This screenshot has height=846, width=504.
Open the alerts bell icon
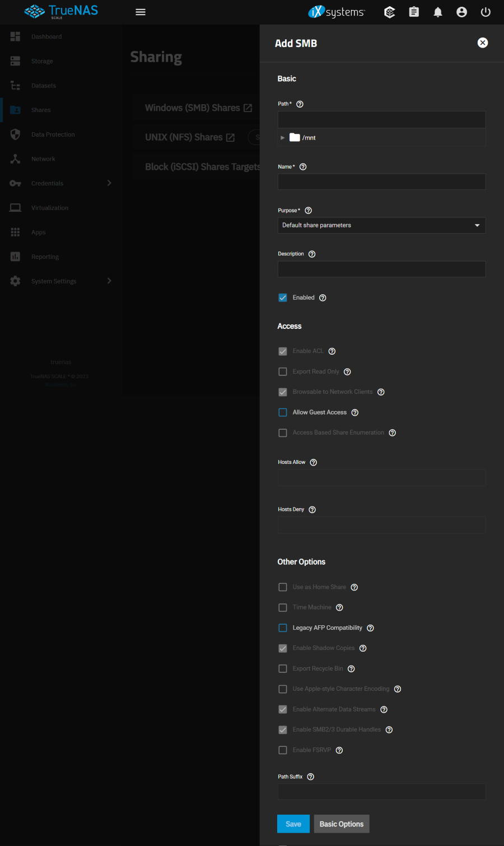click(438, 12)
